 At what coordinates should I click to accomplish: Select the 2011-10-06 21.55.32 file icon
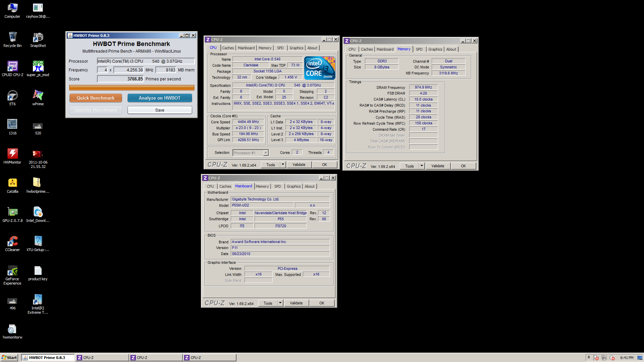pos(38,159)
